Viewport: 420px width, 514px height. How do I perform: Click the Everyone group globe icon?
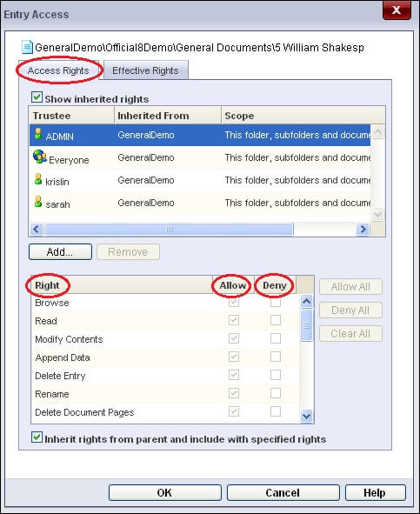[x=40, y=157]
